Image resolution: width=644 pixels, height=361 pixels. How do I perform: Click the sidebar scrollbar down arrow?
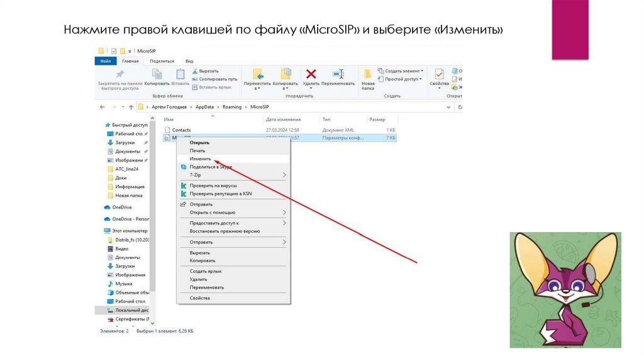[x=152, y=323]
